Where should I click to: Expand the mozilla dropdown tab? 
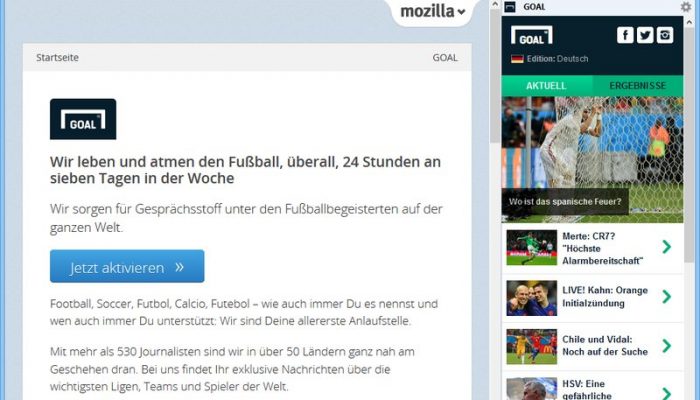click(433, 11)
